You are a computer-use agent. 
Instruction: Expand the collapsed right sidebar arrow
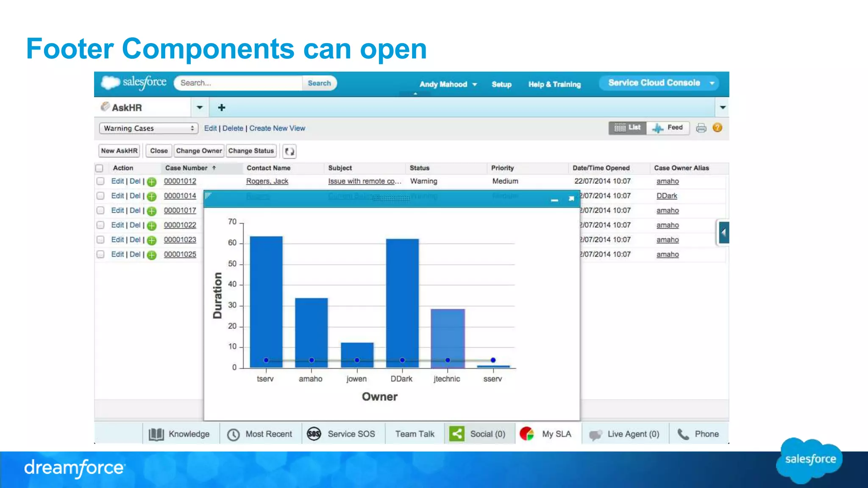pos(723,232)
